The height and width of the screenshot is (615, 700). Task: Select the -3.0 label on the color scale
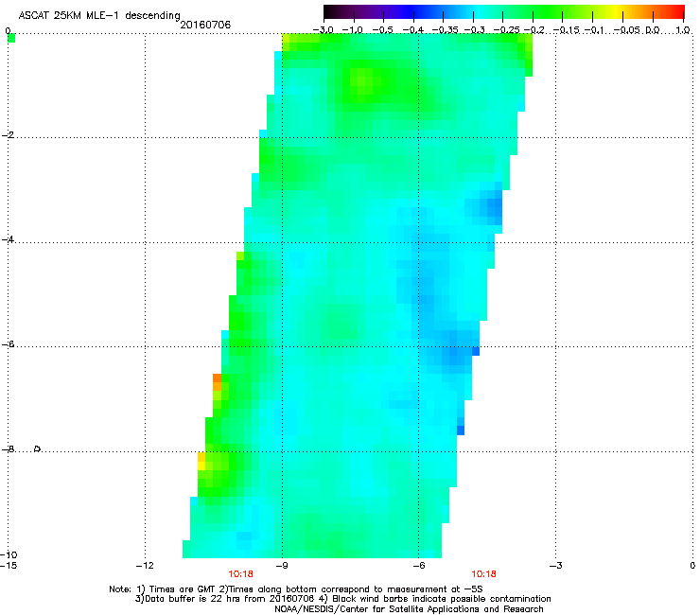click(x=324, y=30)
